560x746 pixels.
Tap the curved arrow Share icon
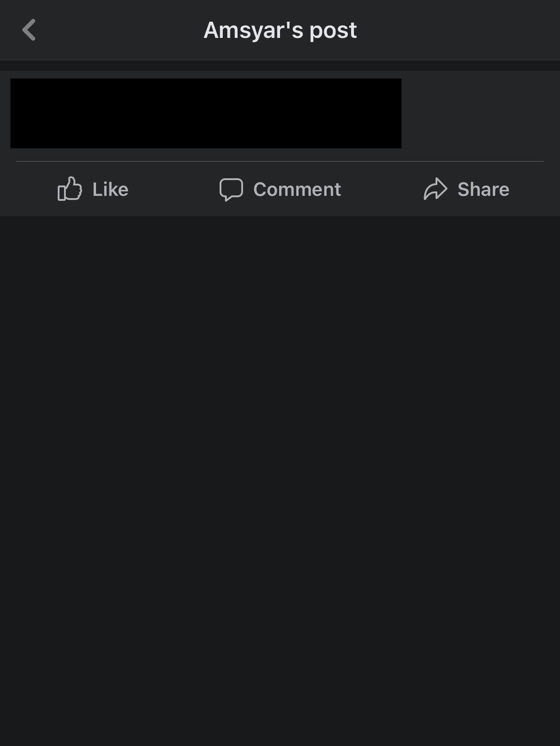[x=435, y=189]
